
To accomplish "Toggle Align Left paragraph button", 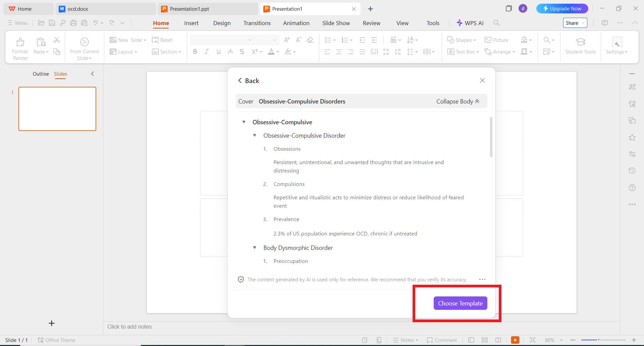I will point(327,52).
